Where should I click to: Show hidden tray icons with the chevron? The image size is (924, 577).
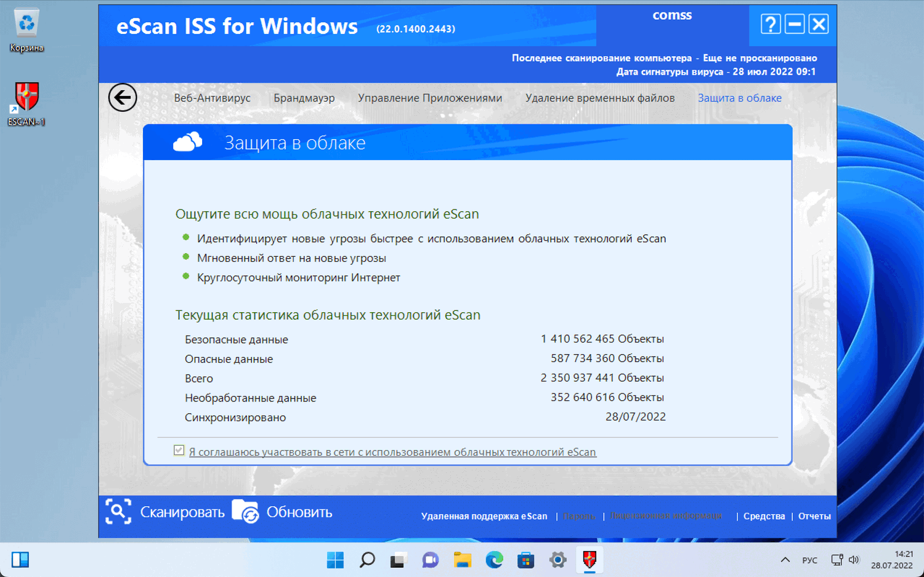pos(785,560)
